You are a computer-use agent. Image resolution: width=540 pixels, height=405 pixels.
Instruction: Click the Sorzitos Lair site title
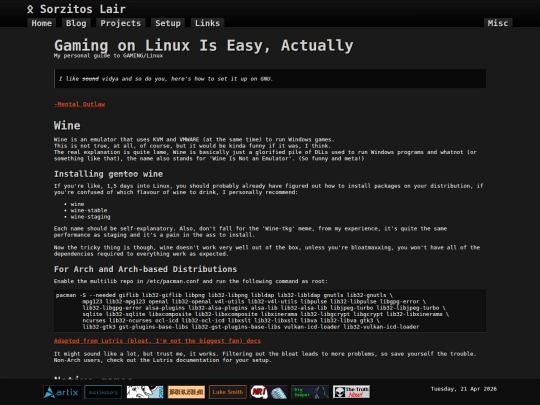[x=83, y=9]
